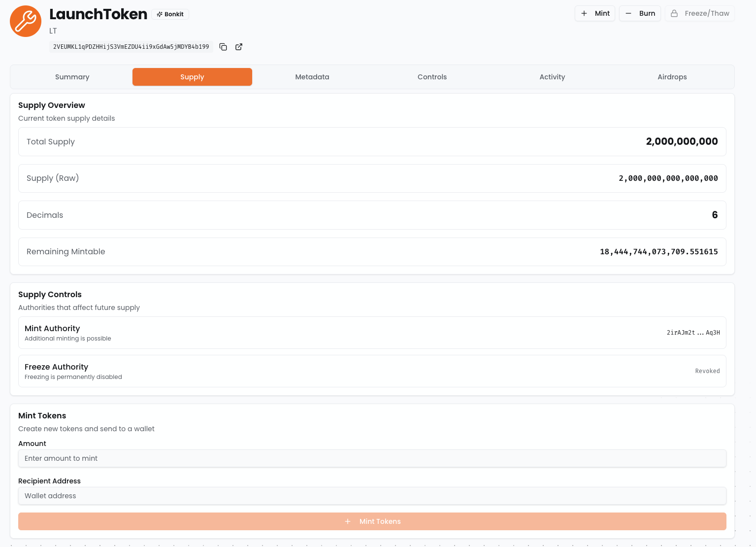756x547 pixels.
Task: Click the orange wrench token logo
Action: [26, 21]
